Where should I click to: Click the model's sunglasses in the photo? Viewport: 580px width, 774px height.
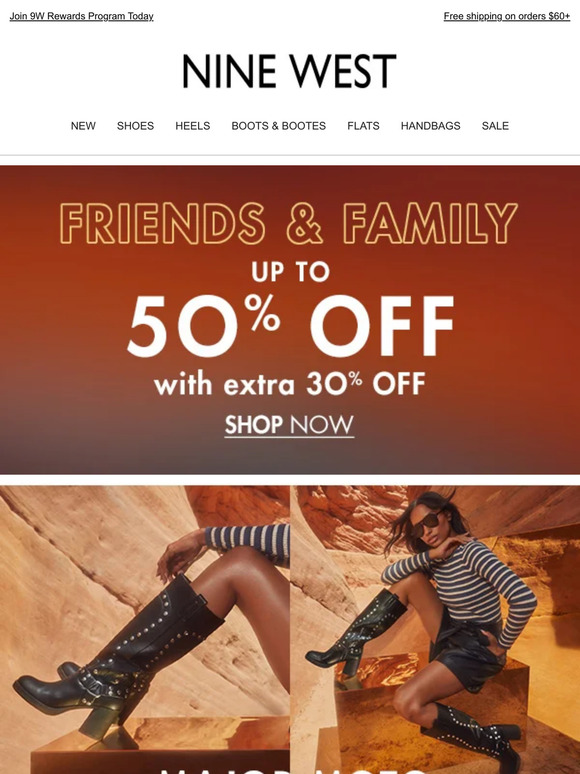pyautogui.click(x=427, y=524)
